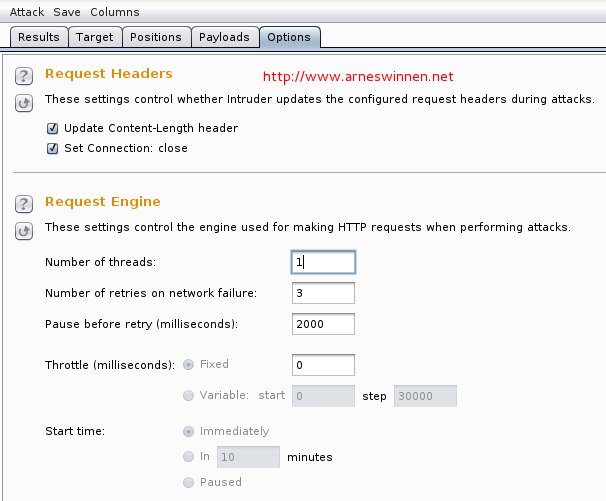Select the Fixed throttle radio button
Viewport: 606px width, 501px height.
189,364
